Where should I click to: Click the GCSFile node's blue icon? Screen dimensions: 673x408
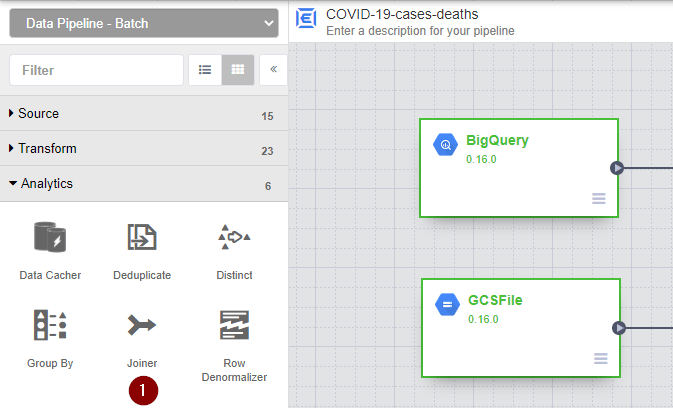(446, 304)
